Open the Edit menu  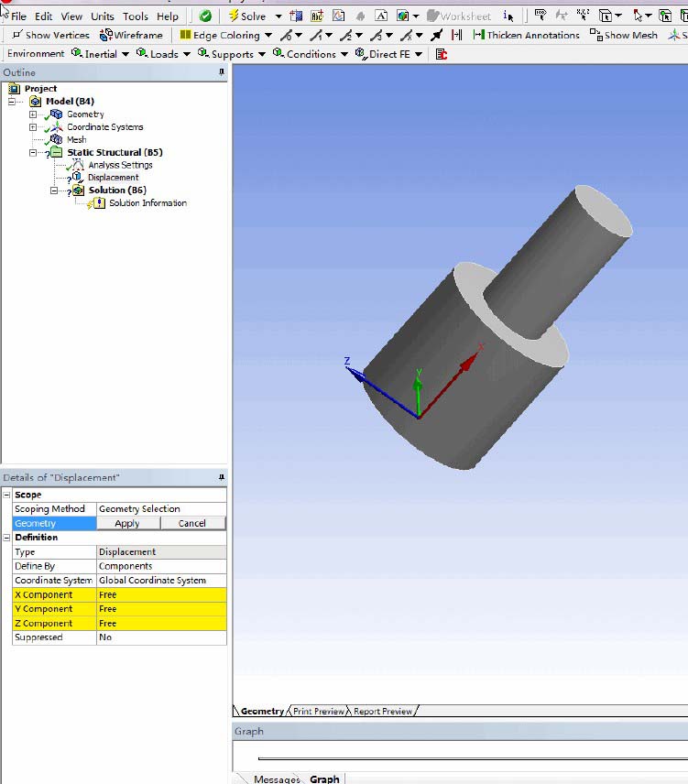(43, 16)
